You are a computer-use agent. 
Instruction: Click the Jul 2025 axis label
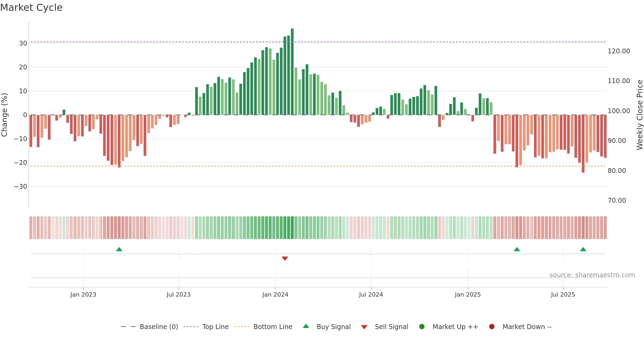pyautogui.click(x=563, y=294)
